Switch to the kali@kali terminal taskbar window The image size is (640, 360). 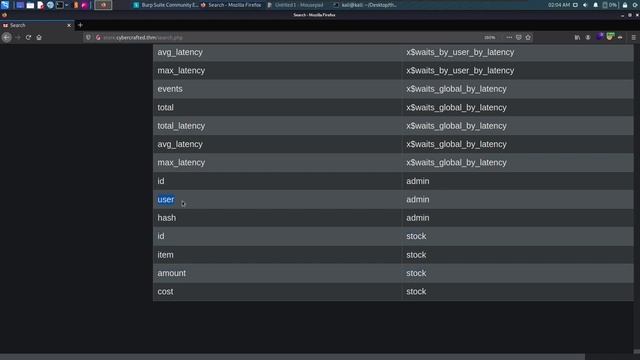(365, 5)
